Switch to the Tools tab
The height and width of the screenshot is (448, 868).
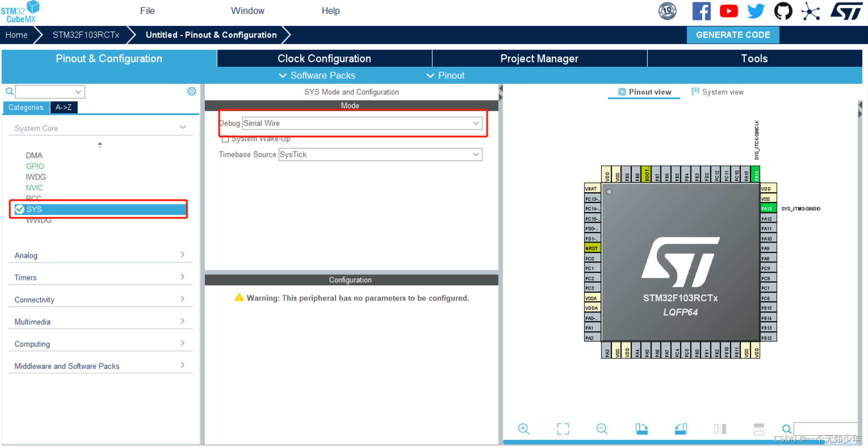pyautogui.click(x=754, y=59)
